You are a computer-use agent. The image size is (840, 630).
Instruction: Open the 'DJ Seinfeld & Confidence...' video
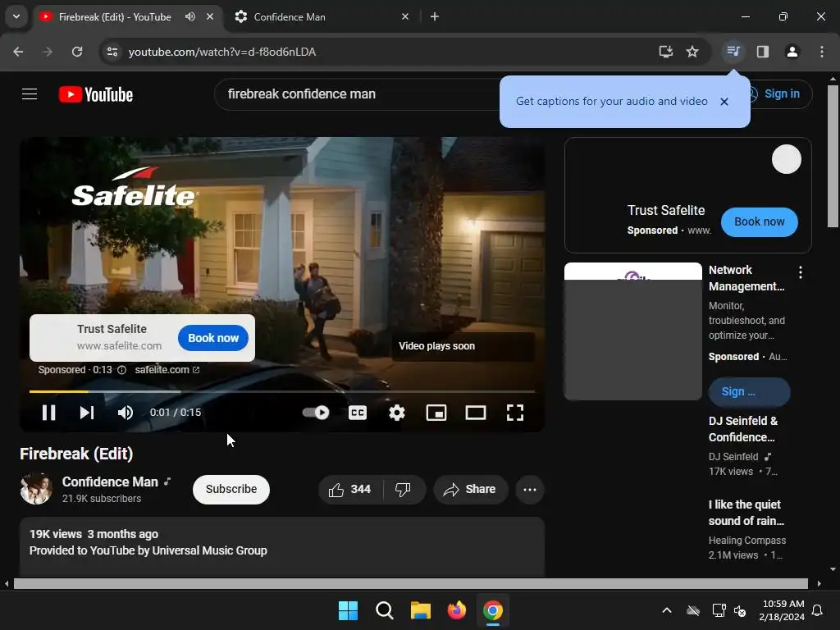(x=743, y=429)
